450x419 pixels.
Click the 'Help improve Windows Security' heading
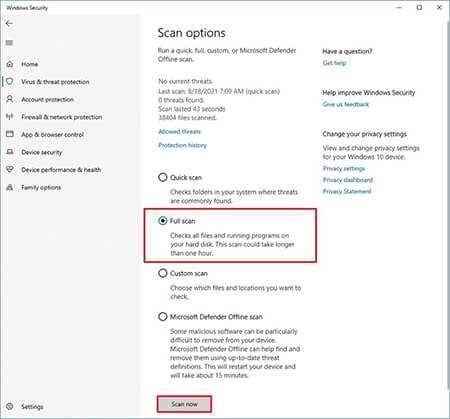tap(369, 93)
